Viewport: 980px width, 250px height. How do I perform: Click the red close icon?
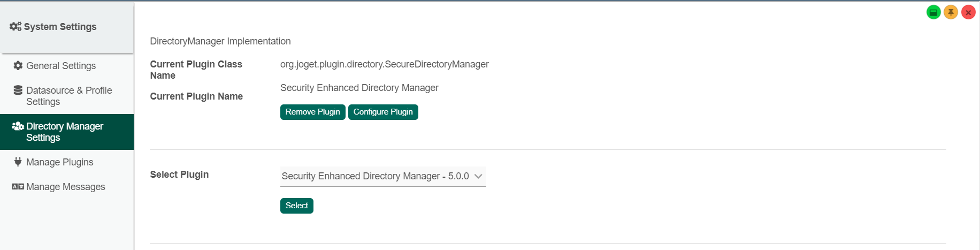coord(968,12)
